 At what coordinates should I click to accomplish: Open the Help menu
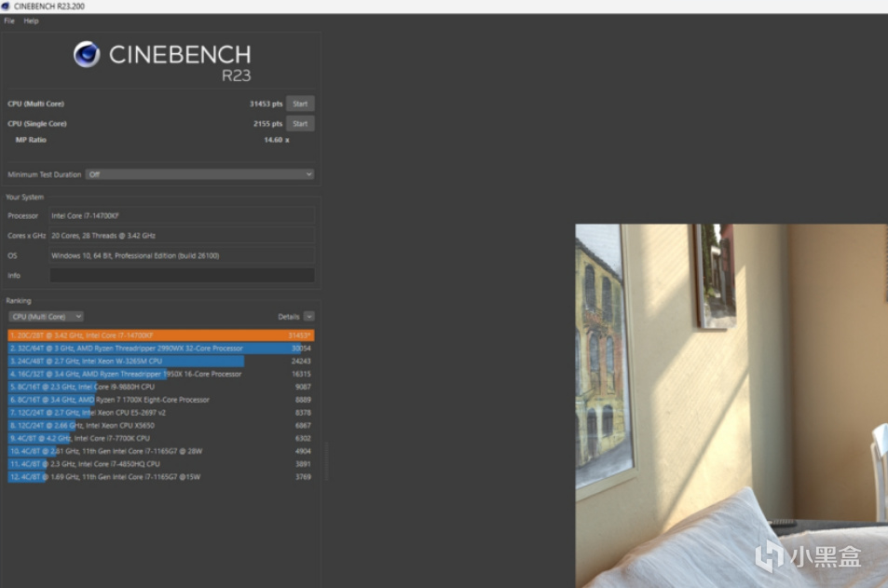31,21
